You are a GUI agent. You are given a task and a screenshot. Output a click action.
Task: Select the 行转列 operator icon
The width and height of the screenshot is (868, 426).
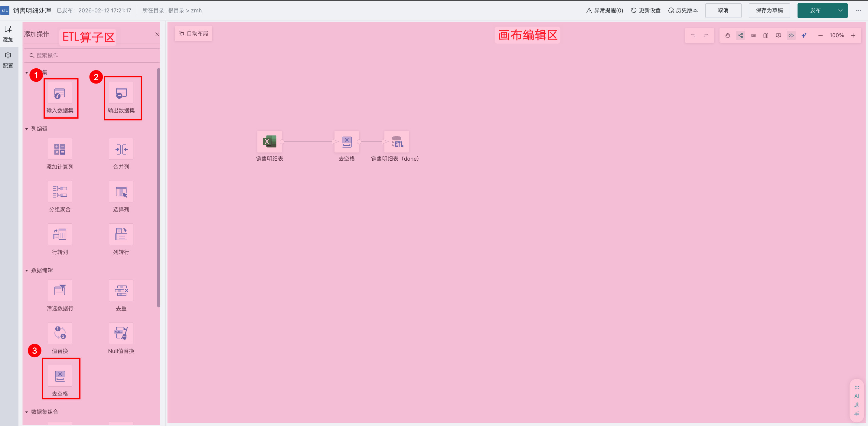tap(60, 234)
